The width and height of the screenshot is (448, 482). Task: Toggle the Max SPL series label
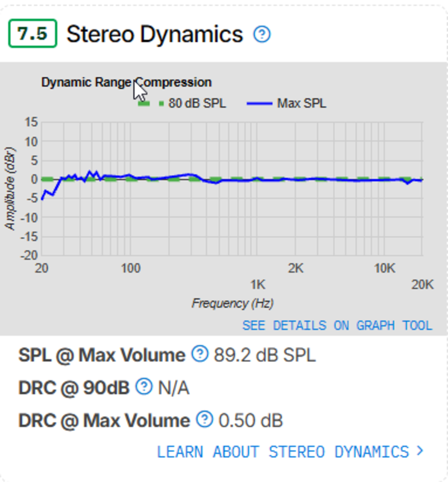302,103
